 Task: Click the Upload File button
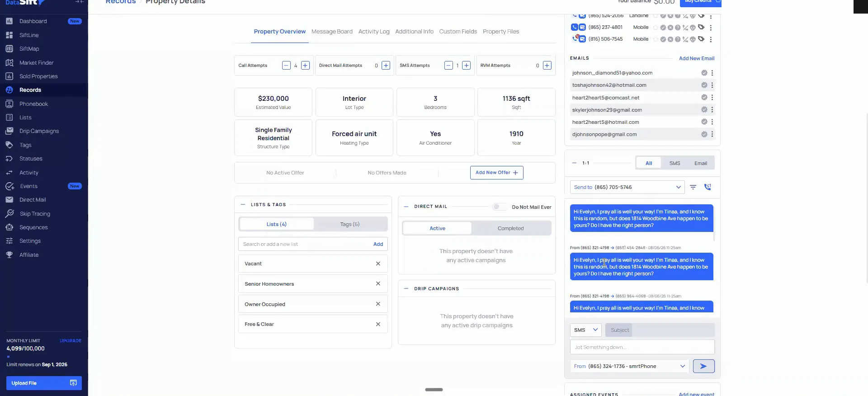[44, 383]
